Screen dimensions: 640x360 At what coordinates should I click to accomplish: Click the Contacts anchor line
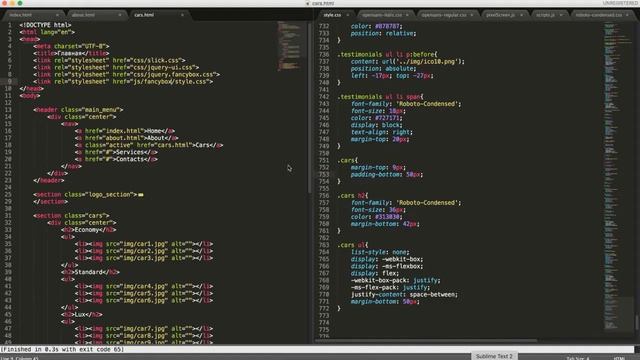116,159
